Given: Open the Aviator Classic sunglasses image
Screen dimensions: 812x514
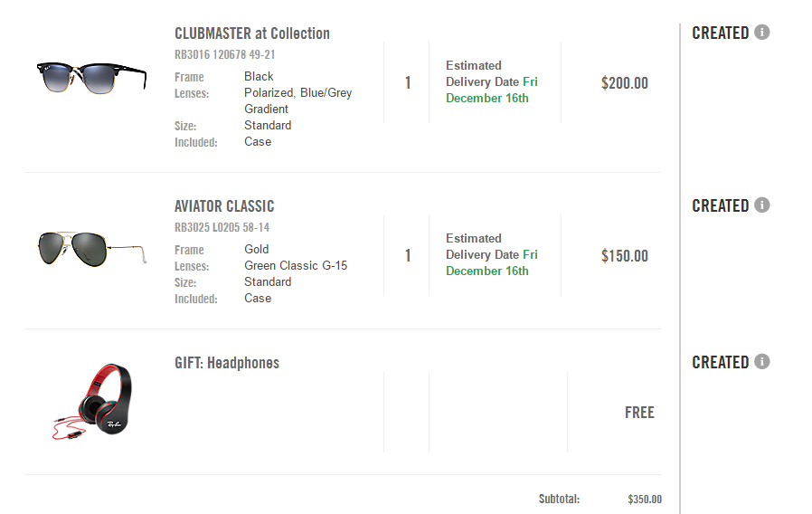Looking at the screenshot, I should (x=91, y=246).
